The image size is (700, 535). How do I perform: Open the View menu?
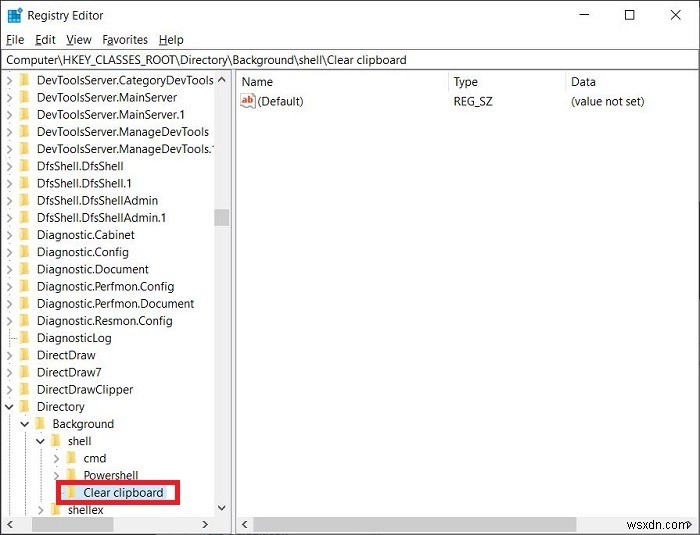[79, 40]
